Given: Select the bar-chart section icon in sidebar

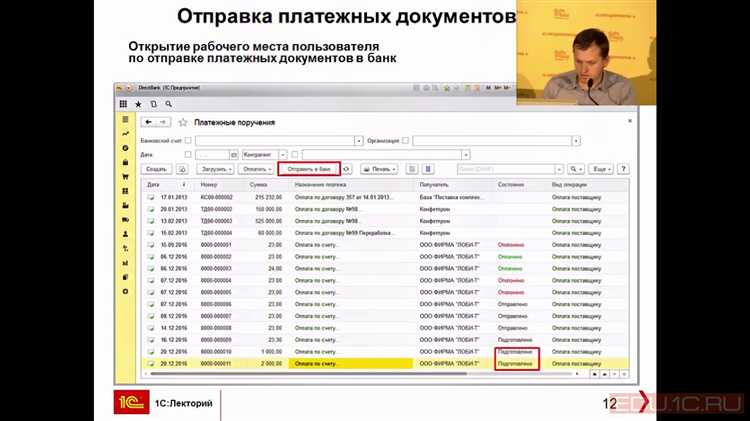Looking at the screenshot, I should [125, 263].
